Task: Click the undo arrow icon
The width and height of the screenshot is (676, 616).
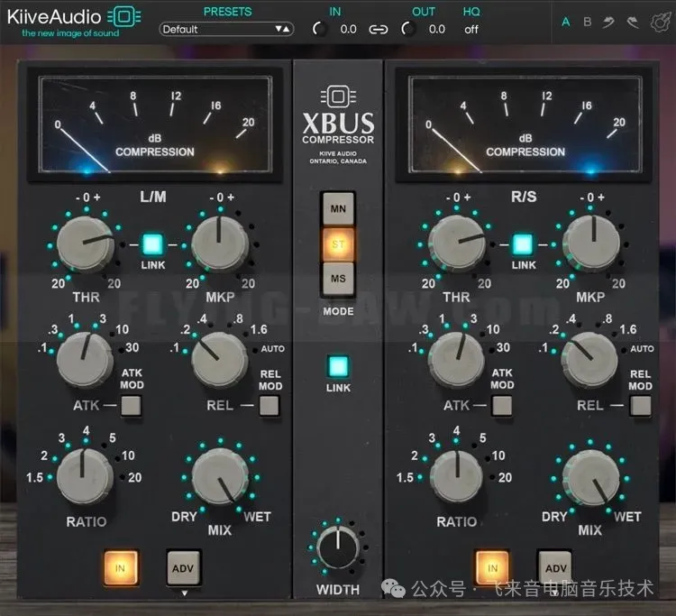Action: [608, 22]
